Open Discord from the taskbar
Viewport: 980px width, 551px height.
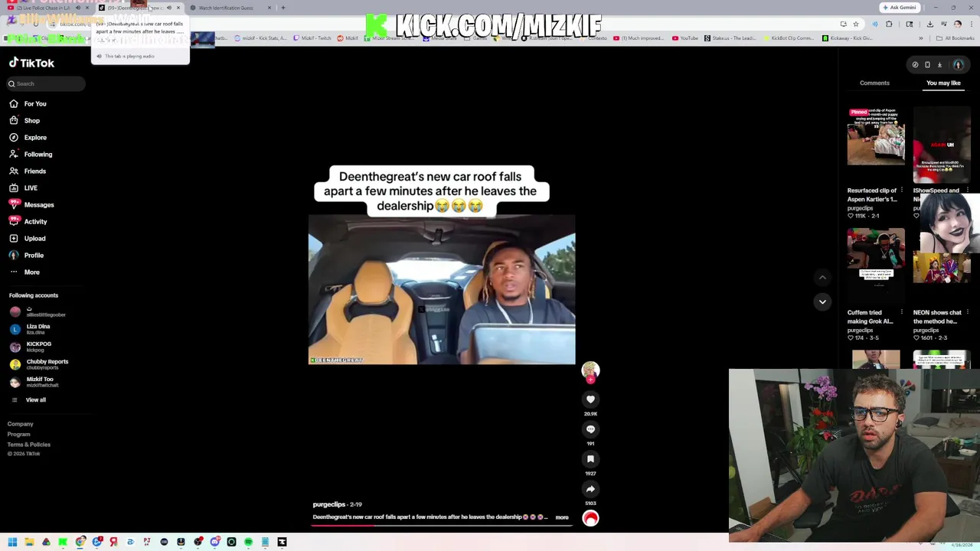(215, 542)
